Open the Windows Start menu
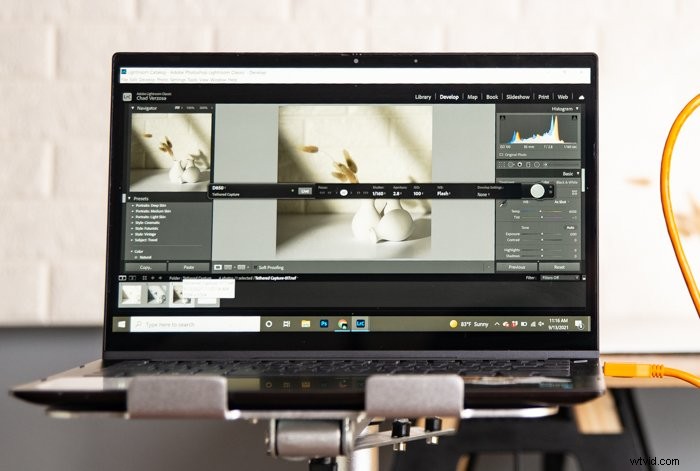This screenshot has width=700, height=471. [x=121, y=324]
